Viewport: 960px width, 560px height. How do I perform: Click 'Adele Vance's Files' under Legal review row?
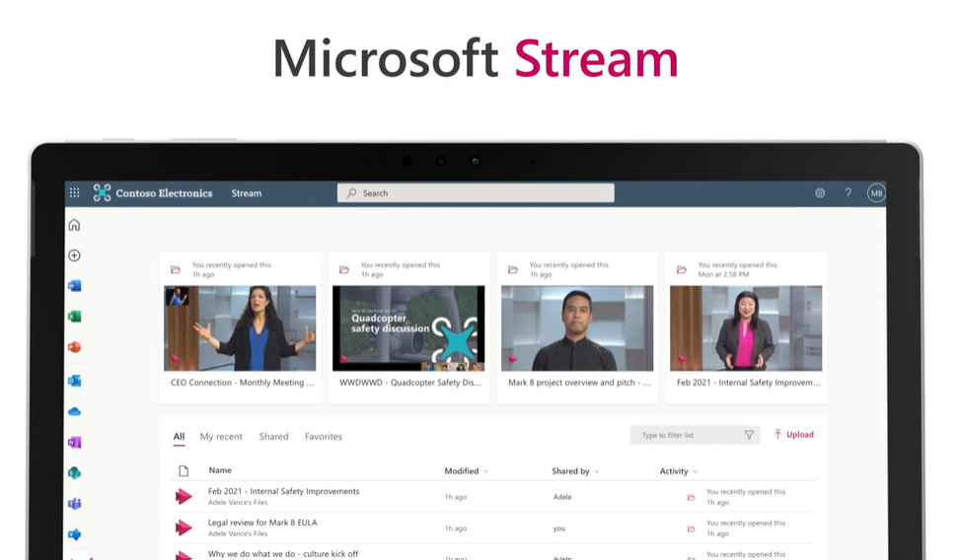pyautogui.click(x=238, y=533)
